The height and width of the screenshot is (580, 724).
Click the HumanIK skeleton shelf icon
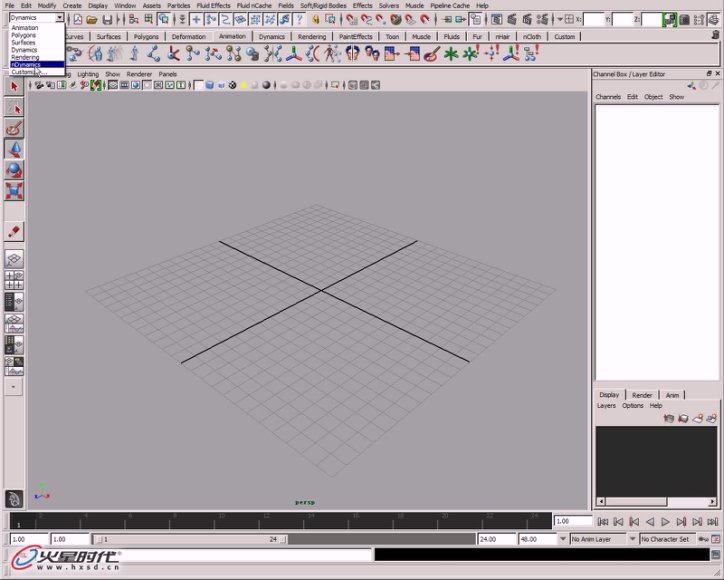pyautogui.click(x=332, y=54)
